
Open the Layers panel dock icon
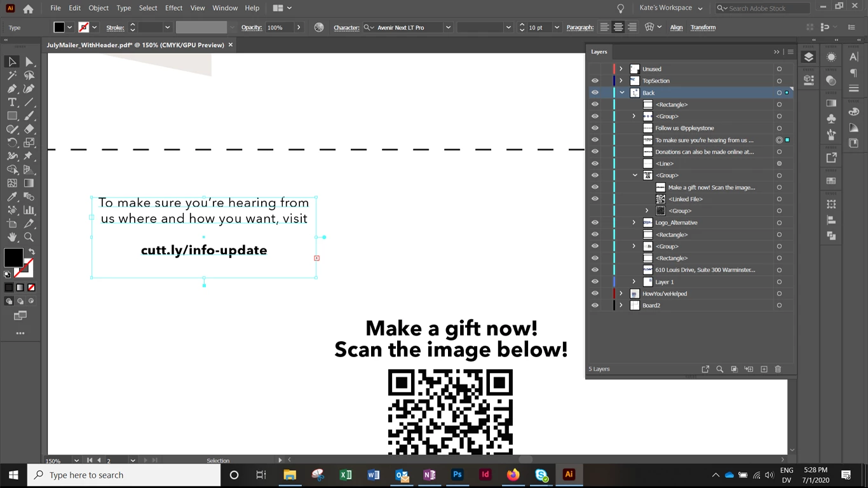point(809,57)
